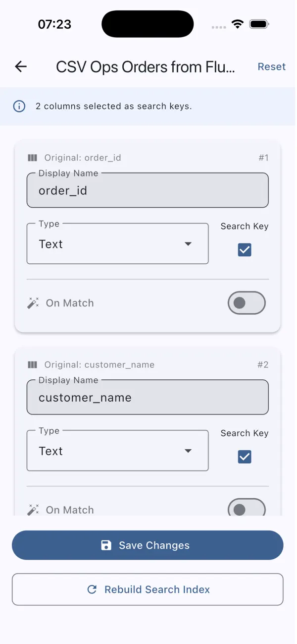
Task: Click the drag handle for the order_id column
Action: [x=32, y=158]
